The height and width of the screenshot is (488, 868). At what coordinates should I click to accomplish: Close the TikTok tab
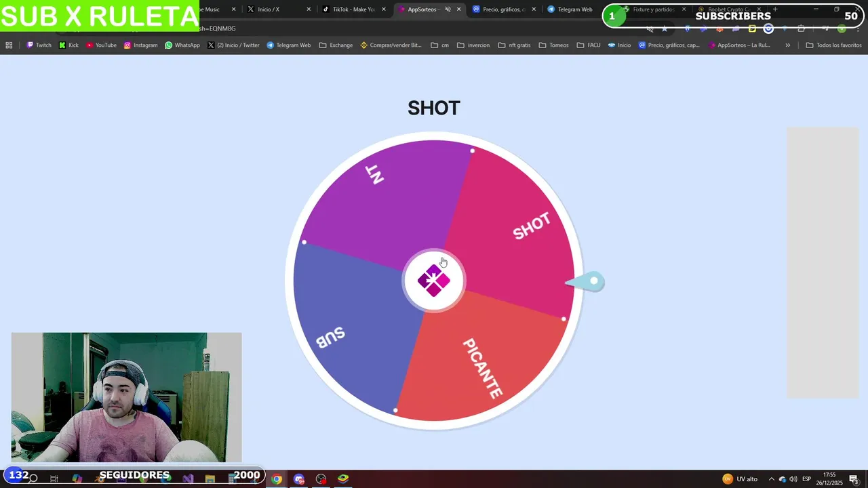(383, 9)
